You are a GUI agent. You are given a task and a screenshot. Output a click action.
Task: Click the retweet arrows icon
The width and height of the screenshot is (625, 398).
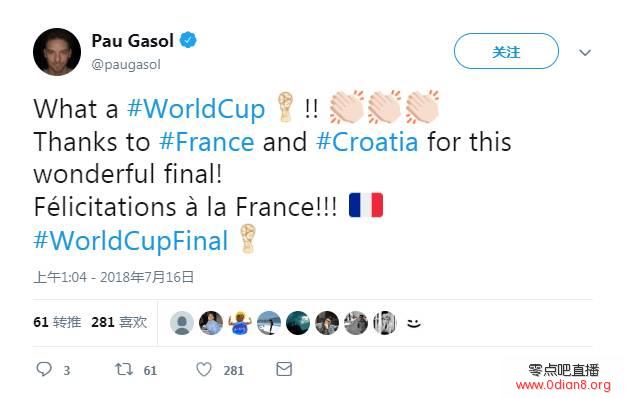[x=124, y=369]
